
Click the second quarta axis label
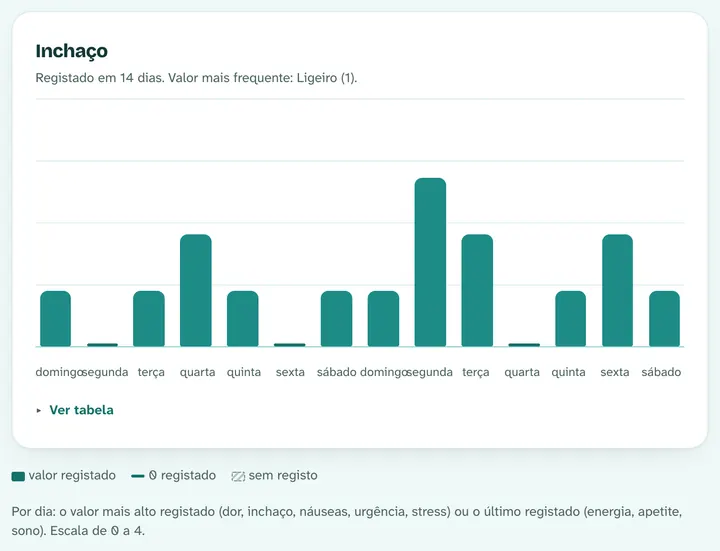(x=522, y=372)
